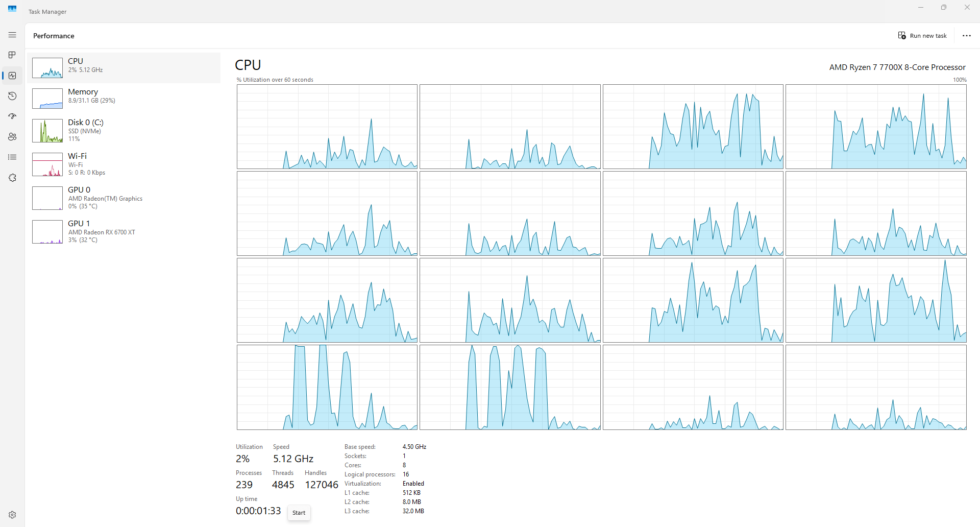
Task: Select the Performance page icon
Action: 12,76
